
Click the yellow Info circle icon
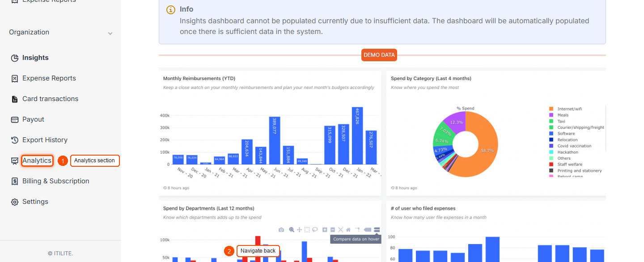[170, 9]
